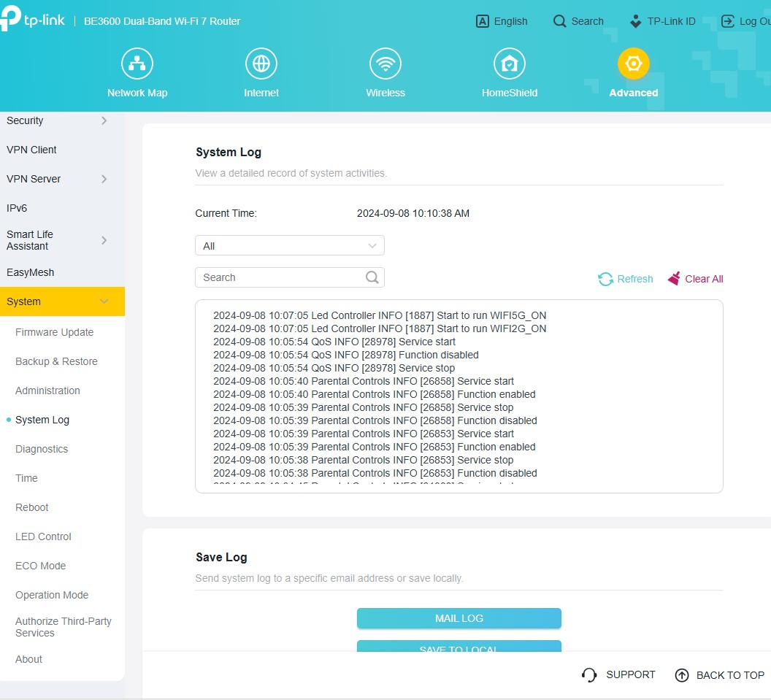Image resolution: width=771 pixels, height=700 pixels.
Task: Open the log type dropdown showing All
Action: [289, 246]
